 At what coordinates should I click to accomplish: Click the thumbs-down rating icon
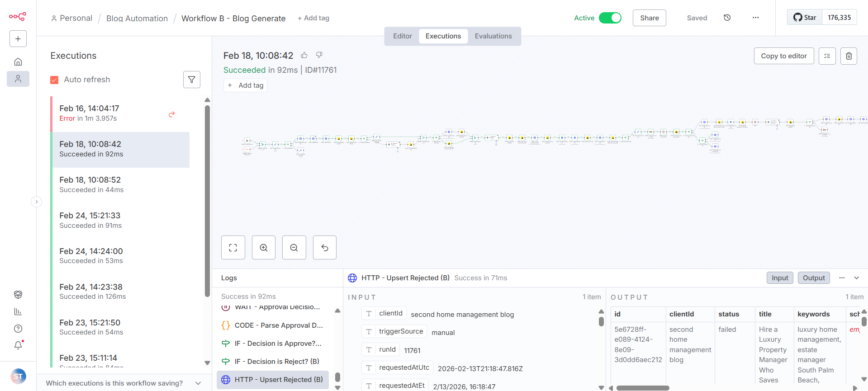[x=319, y=55]
